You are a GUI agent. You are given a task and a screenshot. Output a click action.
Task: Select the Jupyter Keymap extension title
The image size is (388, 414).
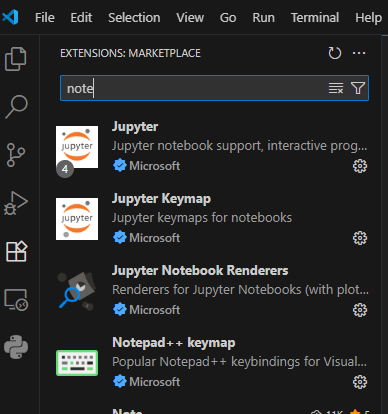[161, 199]
